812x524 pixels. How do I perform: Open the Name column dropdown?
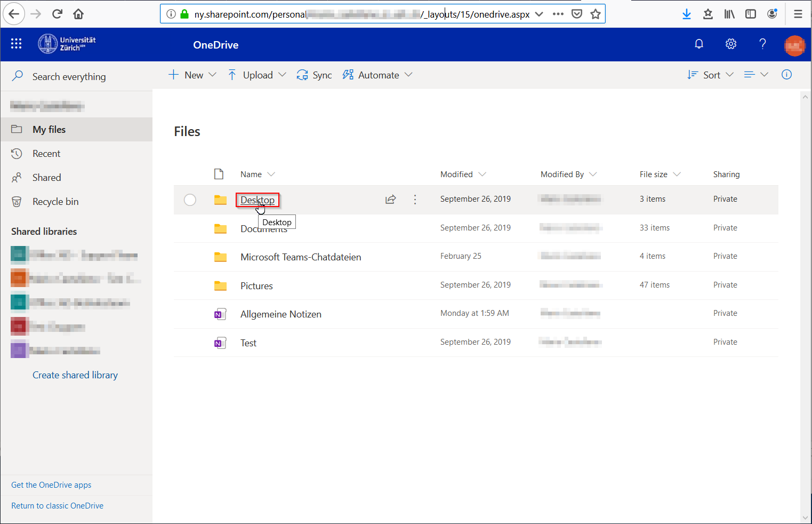coord(271,174)
